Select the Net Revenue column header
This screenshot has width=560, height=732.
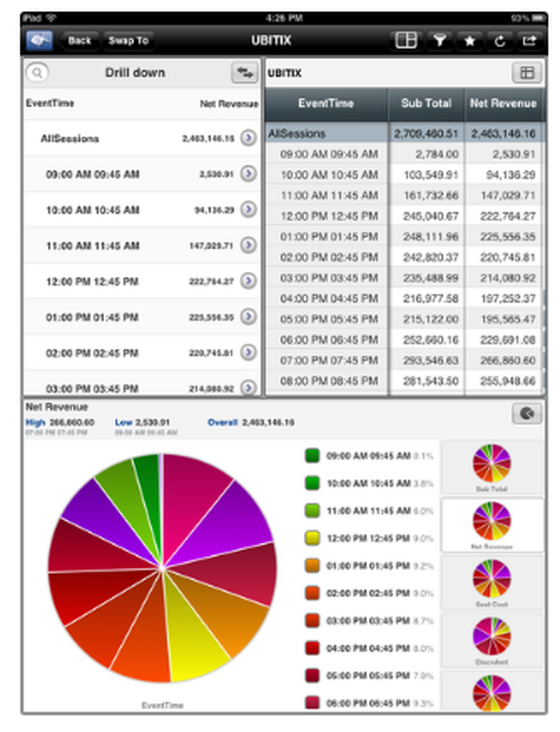[x=503, y=104]
